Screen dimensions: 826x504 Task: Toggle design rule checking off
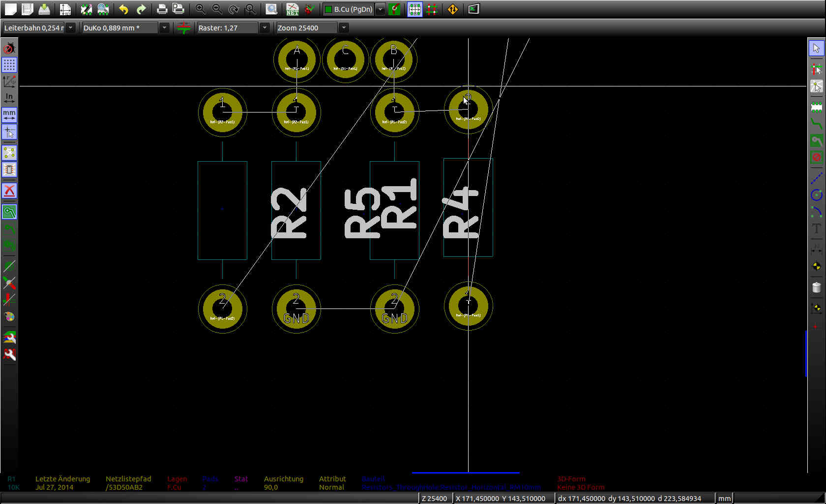click(9, 48)
